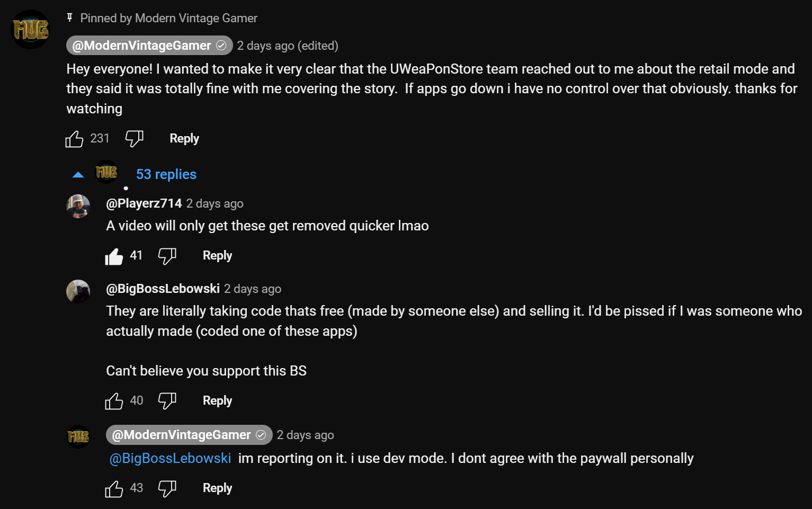This screenshot has height=509, width=812.
Task: Open the @BigBossLebowski username link
Action: (163, 289)
